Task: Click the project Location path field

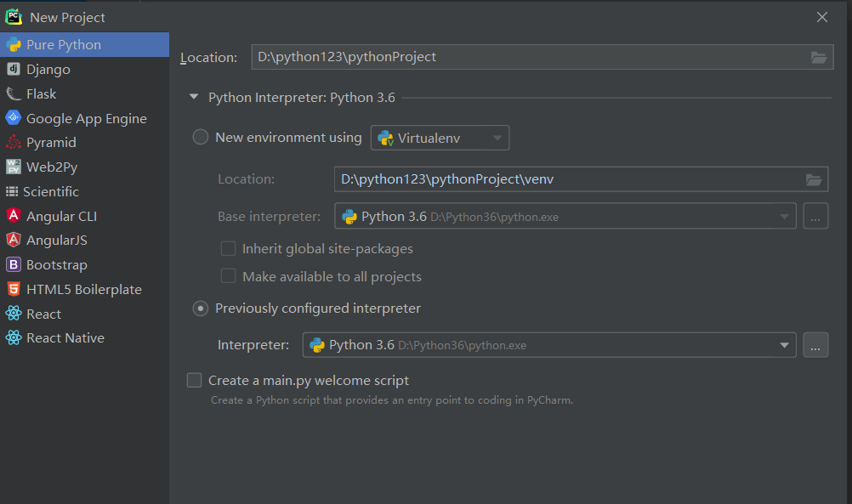Action: point(527,57)
